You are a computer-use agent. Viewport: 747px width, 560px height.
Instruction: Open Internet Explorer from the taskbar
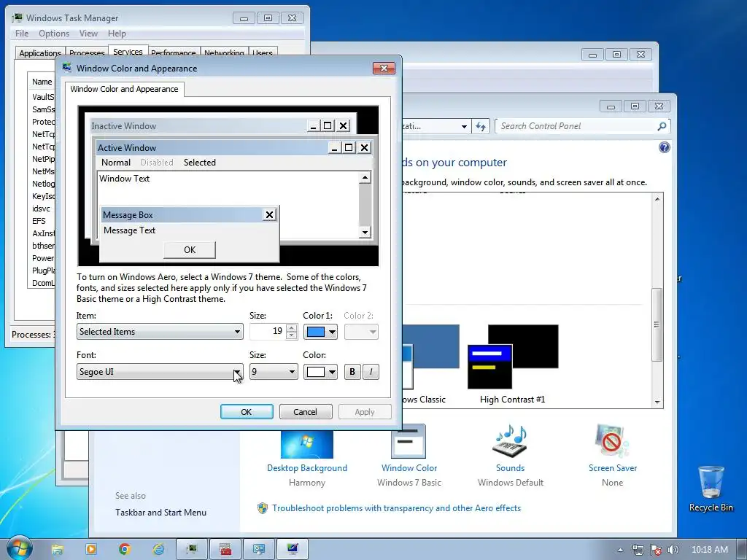click(x=158, y=550)
